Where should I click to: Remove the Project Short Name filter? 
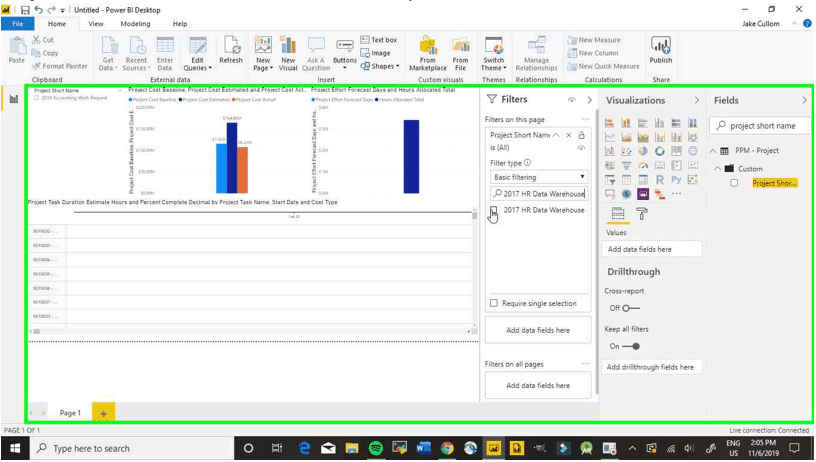tap(569, 135)
